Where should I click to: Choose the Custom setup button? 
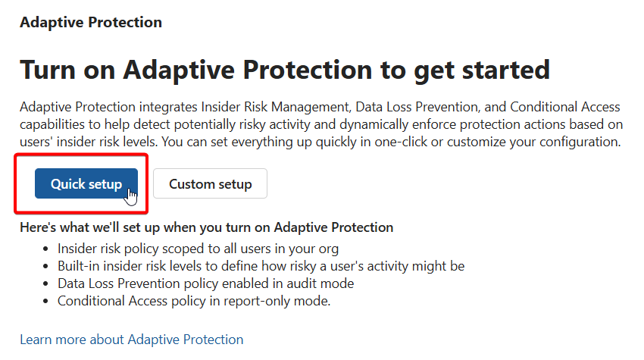point(210,183)
